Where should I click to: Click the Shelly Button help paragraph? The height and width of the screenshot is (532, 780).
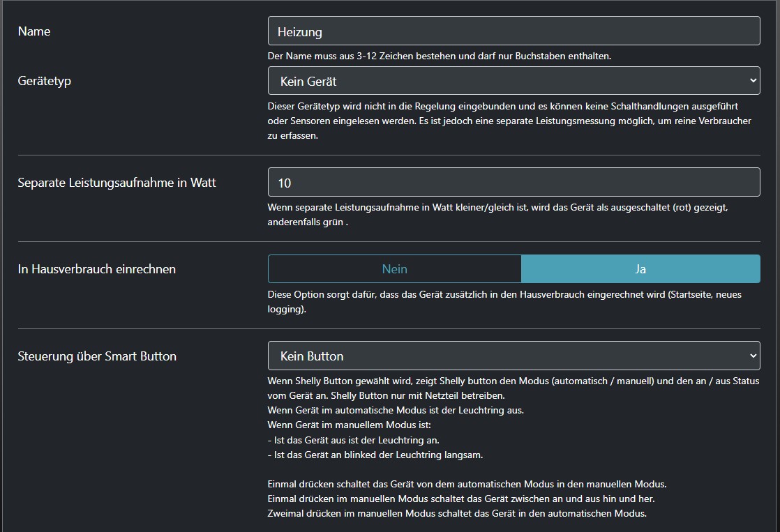(x=513, y=388)
